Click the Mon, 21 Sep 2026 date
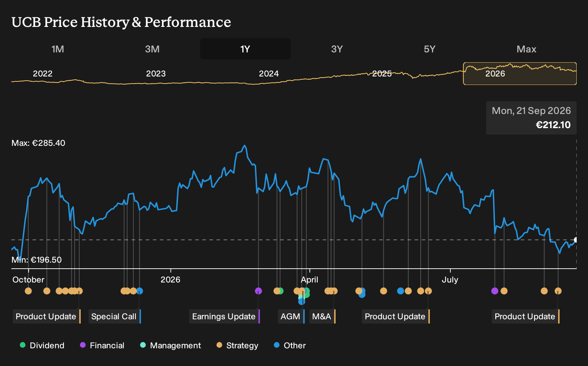 click(x=531, y=111)
